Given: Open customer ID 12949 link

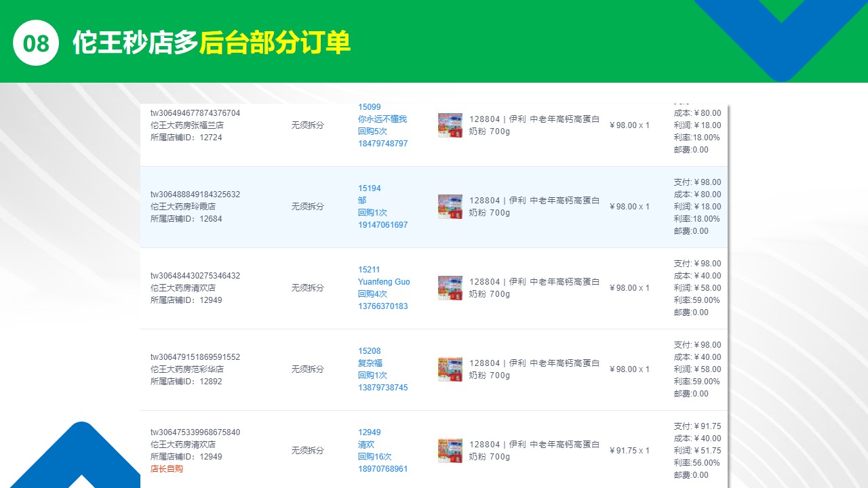Looking at the screenshot, I should pyautogui.click(x=370, y=432).
